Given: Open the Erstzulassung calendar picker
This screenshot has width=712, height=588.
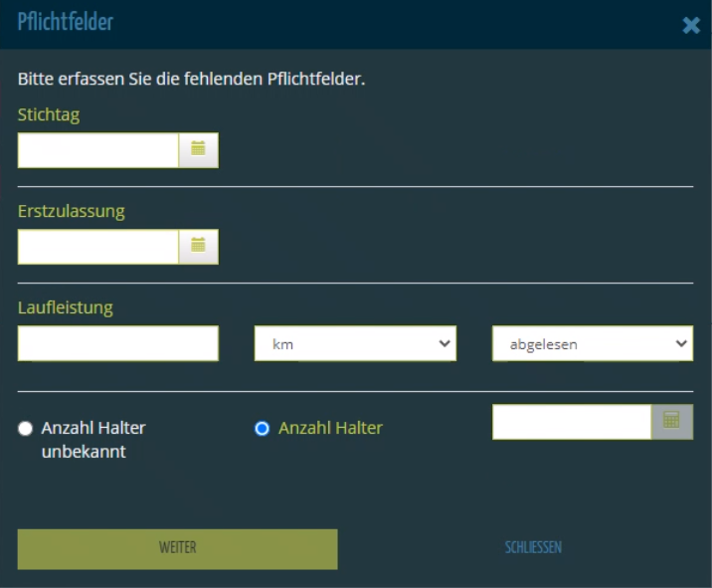Looking at the screenshot, I should (x=198, y=247).
